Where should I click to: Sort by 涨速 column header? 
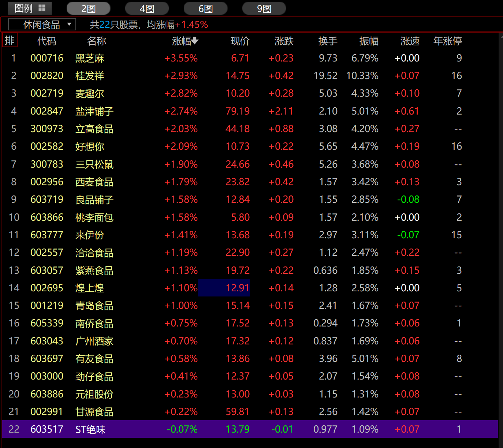[x=410, y=41]
